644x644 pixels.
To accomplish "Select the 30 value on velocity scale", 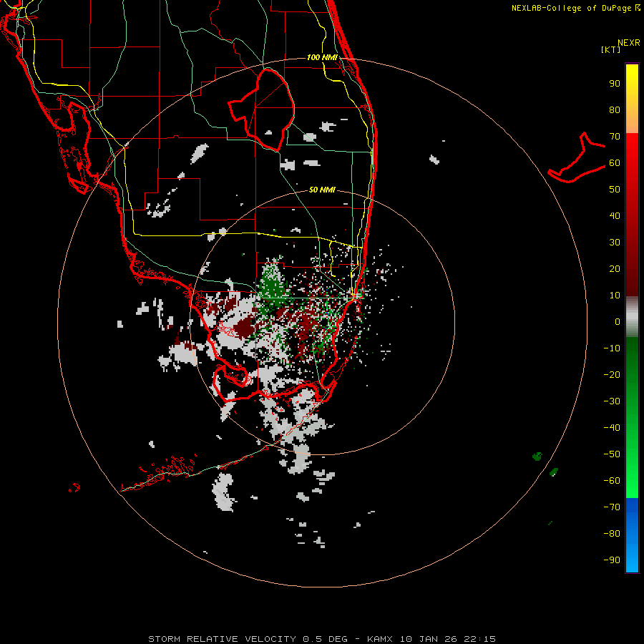I will [615, 243].
